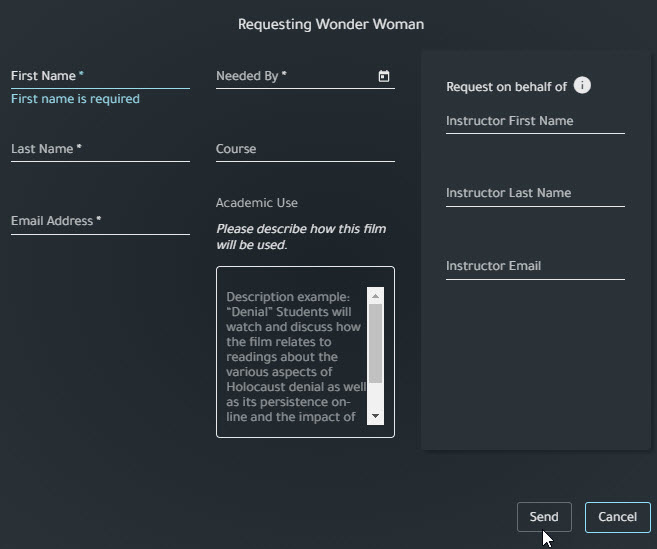Image resolution: width=657 pixels, height=549 pixels.
Task: Click down arrow in description scrollbar
Action: click(375, 416)
